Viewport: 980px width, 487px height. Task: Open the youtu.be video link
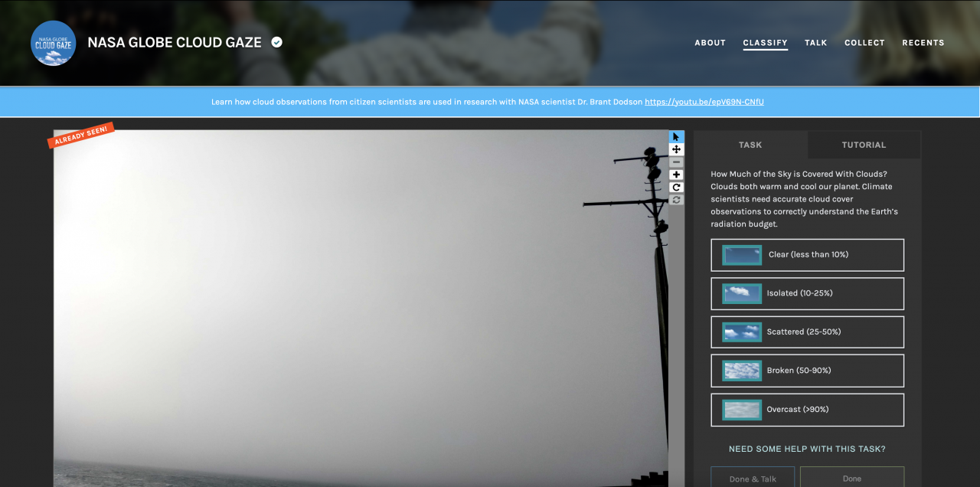pos(704,102)
